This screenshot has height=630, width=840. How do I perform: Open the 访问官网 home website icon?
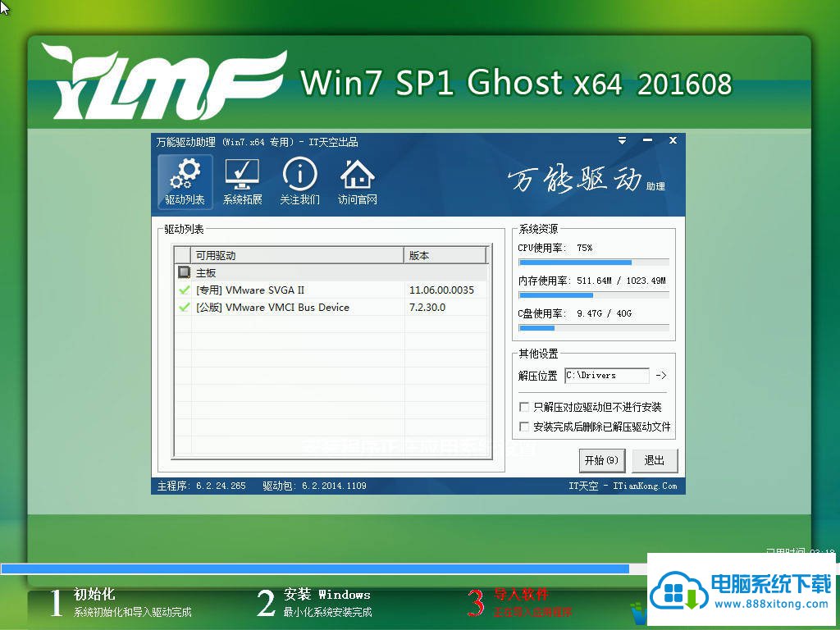358,182
